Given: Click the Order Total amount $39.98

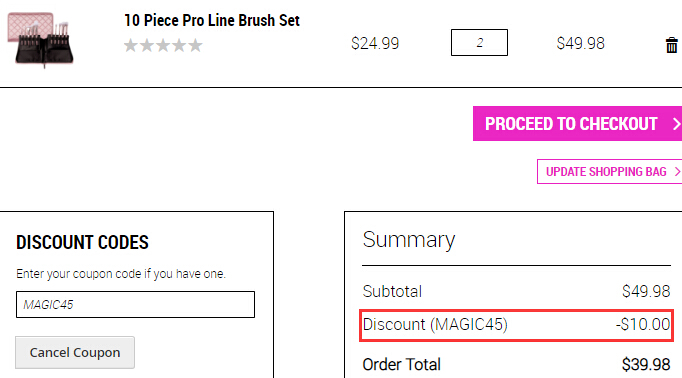Looking at the screenshot, I should point(646,365).
